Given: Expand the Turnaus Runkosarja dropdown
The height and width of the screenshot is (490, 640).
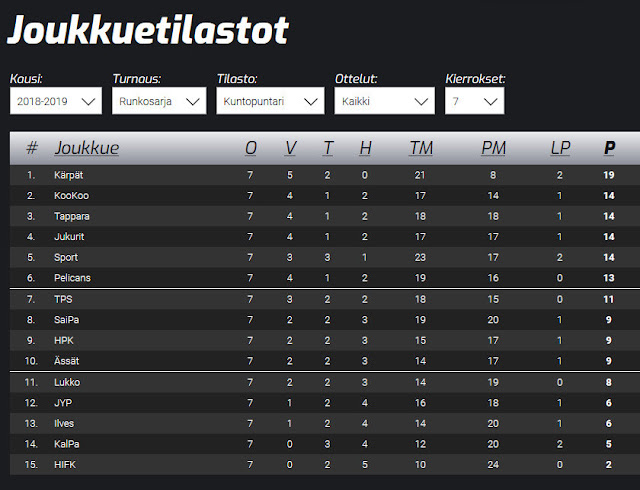Looking at the screenshot, I should [159, 101].
